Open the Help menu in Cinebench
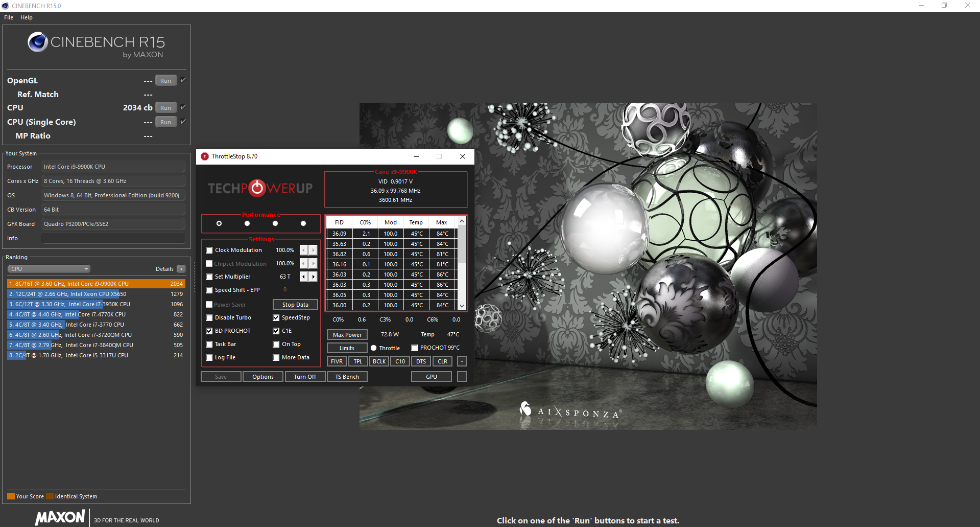 click(x=27, y=17)
